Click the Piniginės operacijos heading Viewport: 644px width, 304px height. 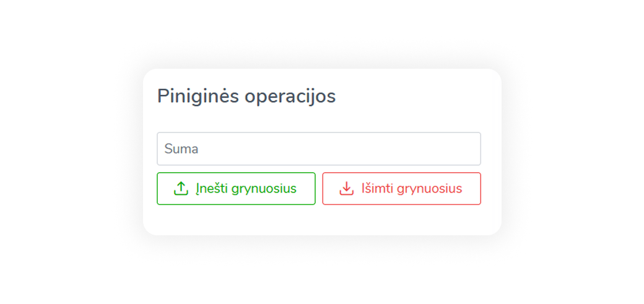point(246,96)
